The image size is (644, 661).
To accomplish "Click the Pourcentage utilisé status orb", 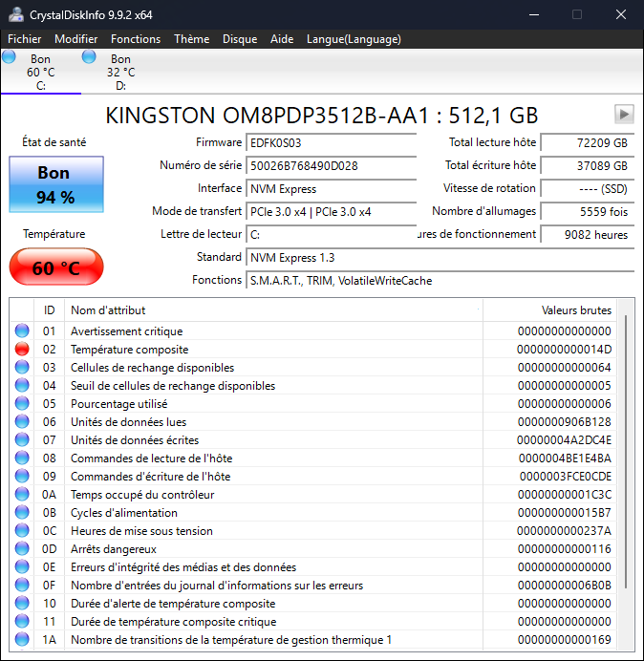I will pos(22,403).
